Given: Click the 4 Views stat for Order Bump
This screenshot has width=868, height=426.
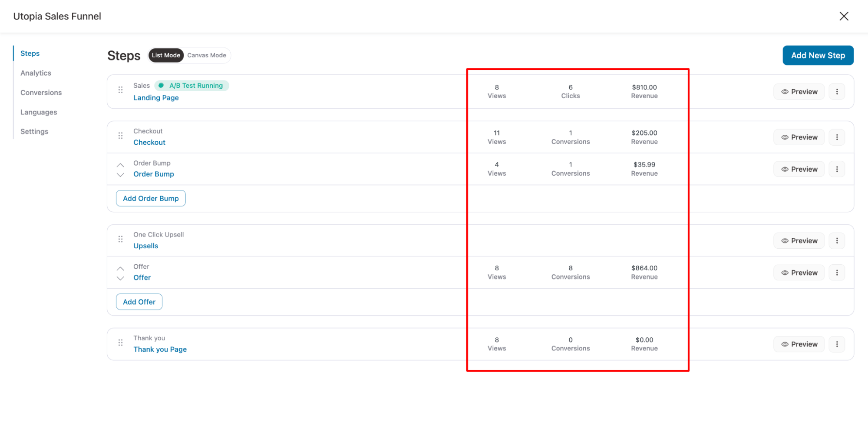Looking at the screenshot, I should pyautogui.click(x=497, y=169).
